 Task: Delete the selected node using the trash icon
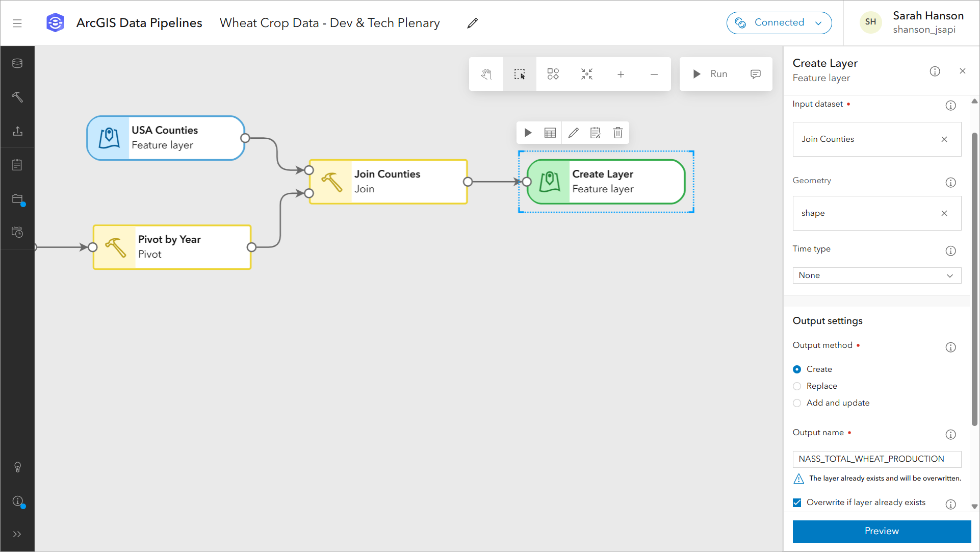(x=617, y=133)
